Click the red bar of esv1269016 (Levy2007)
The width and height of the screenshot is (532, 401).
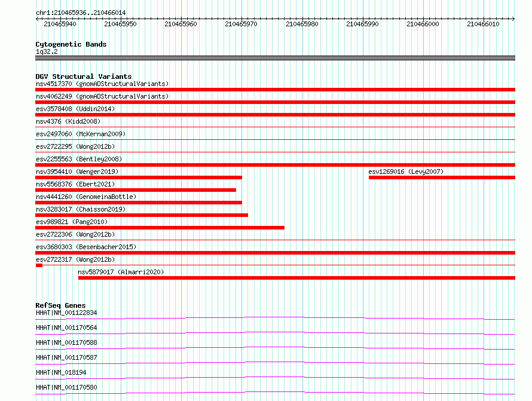[x=442, y=177]
